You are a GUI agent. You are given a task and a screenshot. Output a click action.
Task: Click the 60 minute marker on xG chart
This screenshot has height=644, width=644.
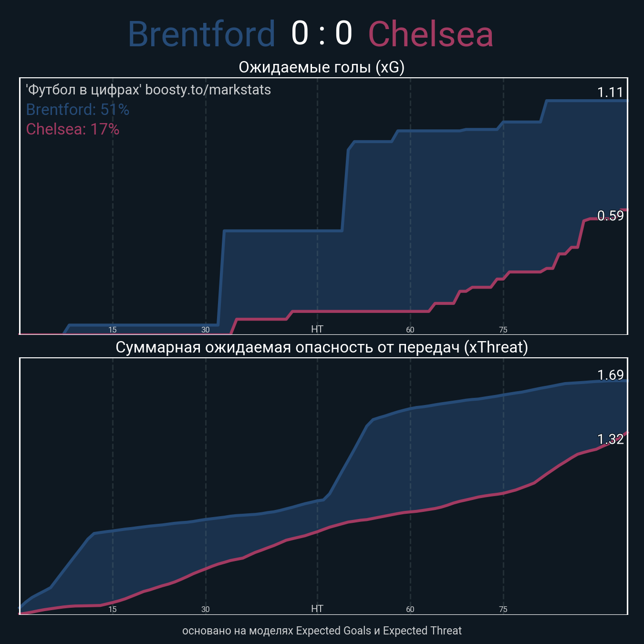(410, 330)
